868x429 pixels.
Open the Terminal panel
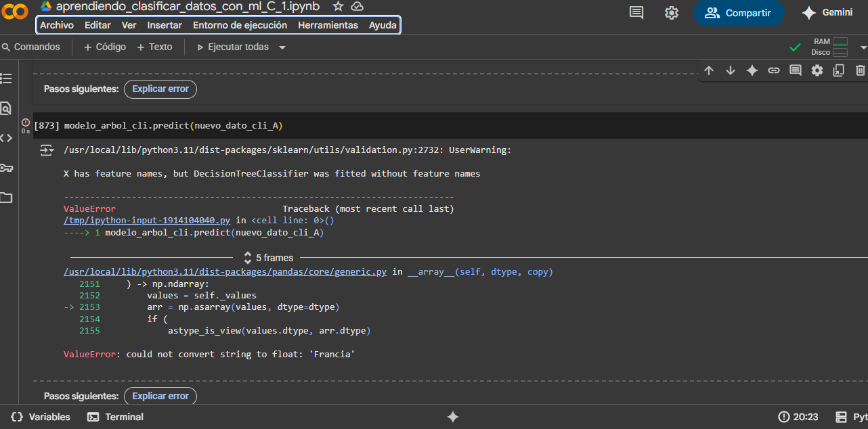coord(115,417)
